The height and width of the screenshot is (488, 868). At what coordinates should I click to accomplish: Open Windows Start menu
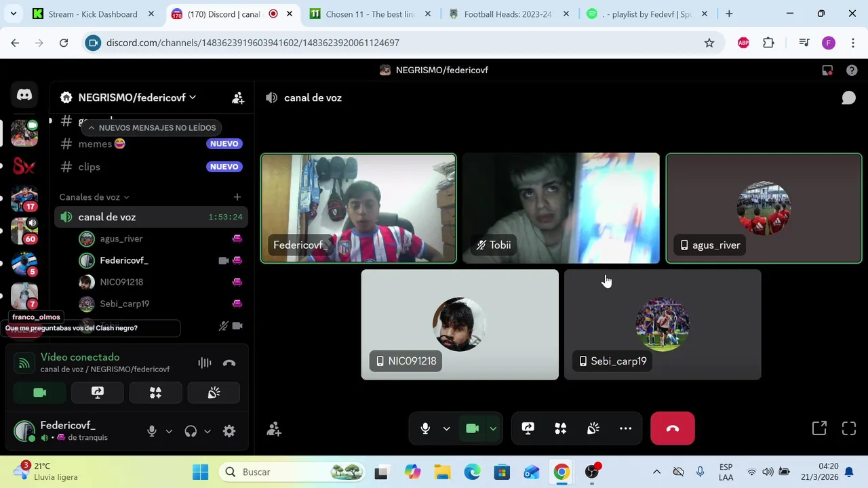coord(201,472)
